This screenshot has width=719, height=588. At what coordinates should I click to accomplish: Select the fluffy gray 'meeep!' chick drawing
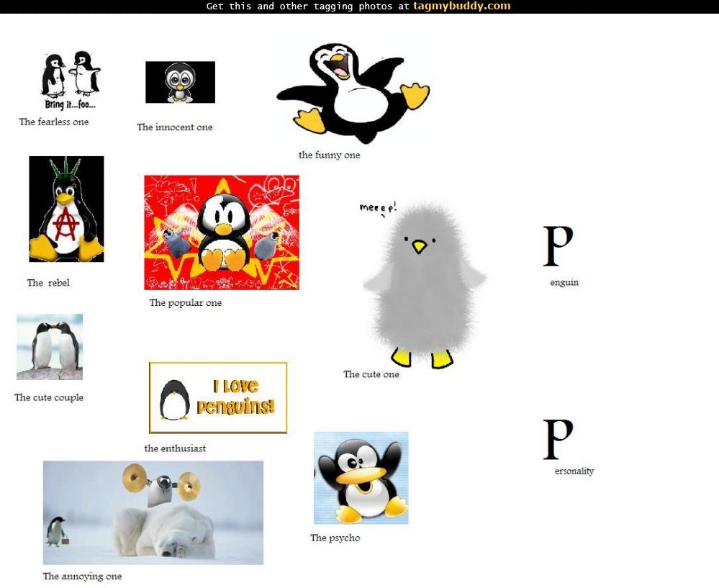(x=425, y=284)
